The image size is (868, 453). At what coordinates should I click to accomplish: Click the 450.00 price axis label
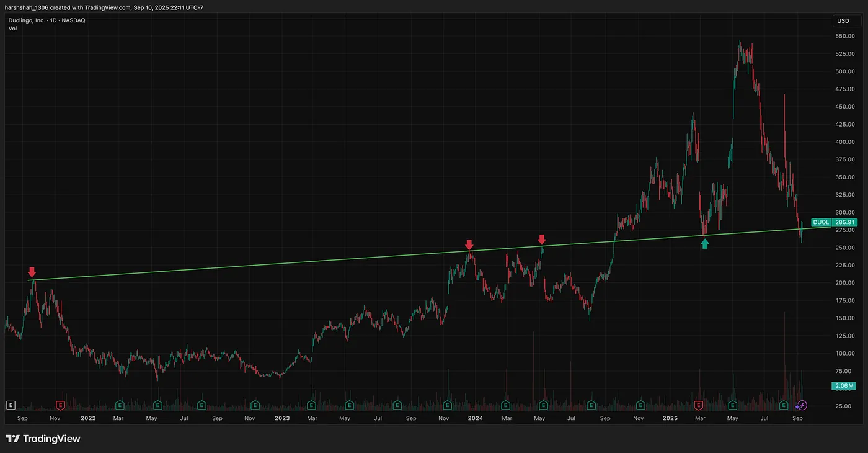click(x=844, y=106)
